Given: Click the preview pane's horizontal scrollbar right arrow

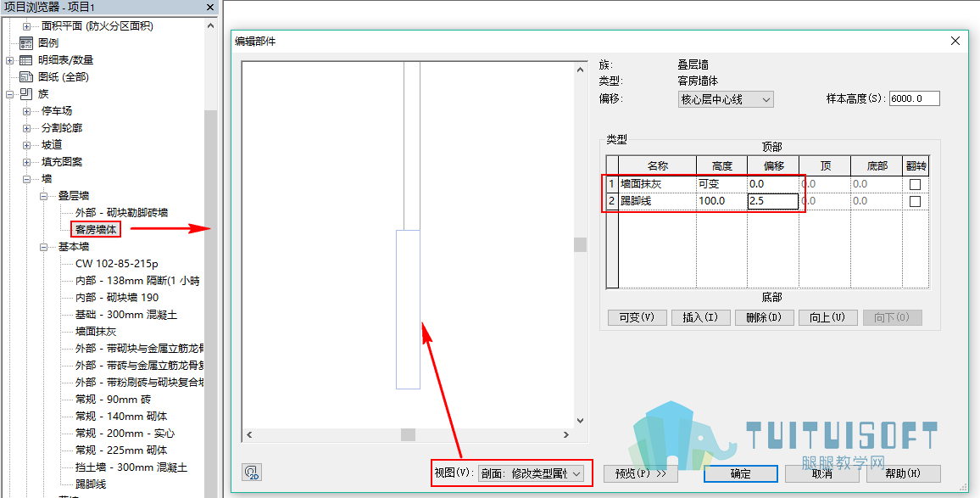Looking at the screenshot, I should (x=566, y=434).
